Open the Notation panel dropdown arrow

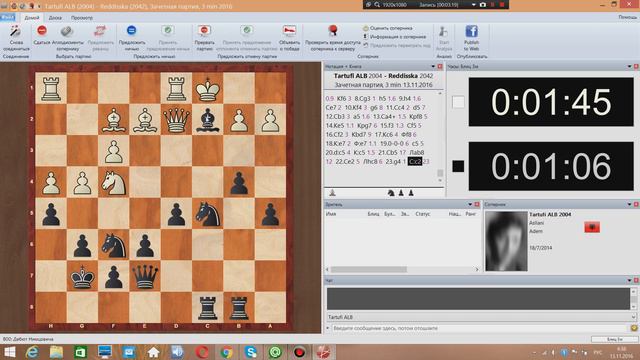click(433, 67)
